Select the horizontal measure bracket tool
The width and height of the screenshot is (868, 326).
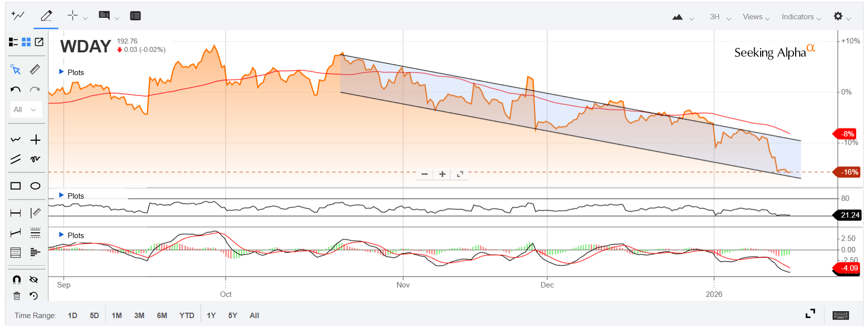pos(16,213)
